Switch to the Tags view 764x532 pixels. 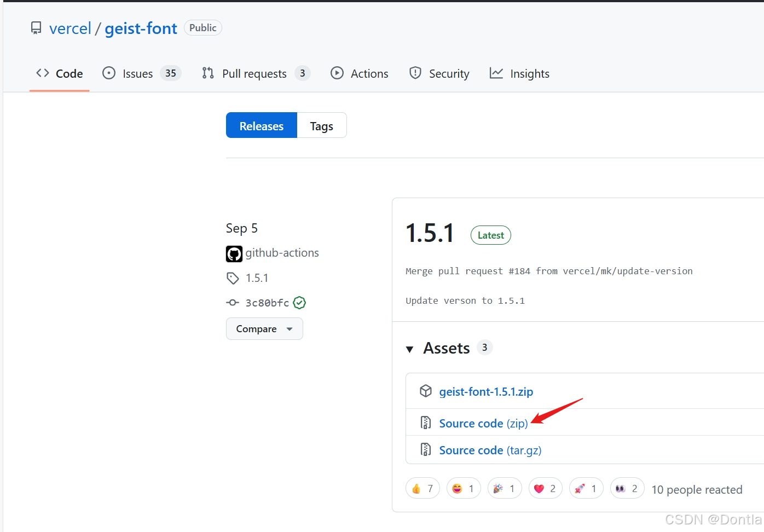[322, 125]
